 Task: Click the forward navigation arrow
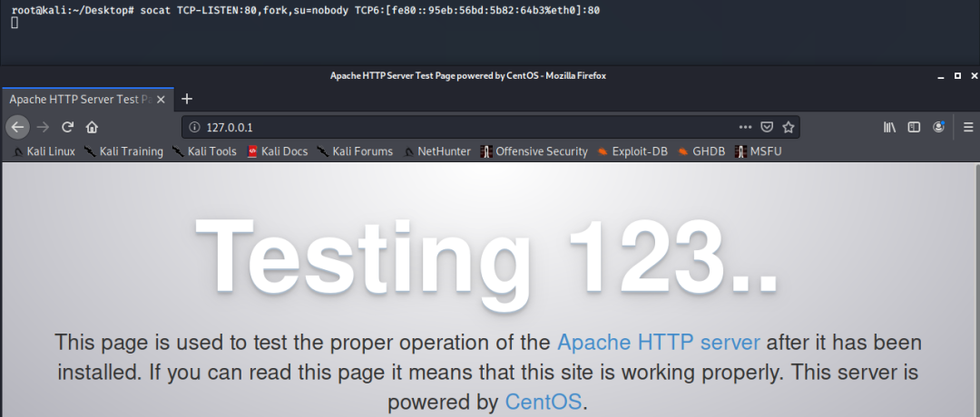click(43, 127)
